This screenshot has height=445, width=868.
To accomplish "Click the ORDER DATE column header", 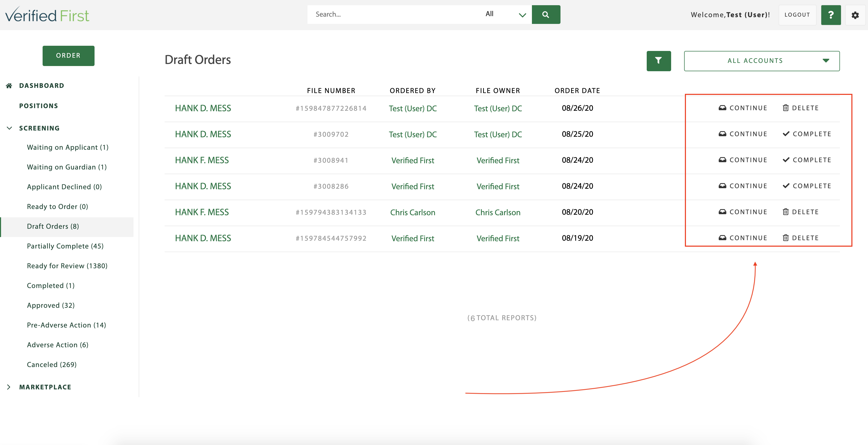I will (x=577, y=91).
